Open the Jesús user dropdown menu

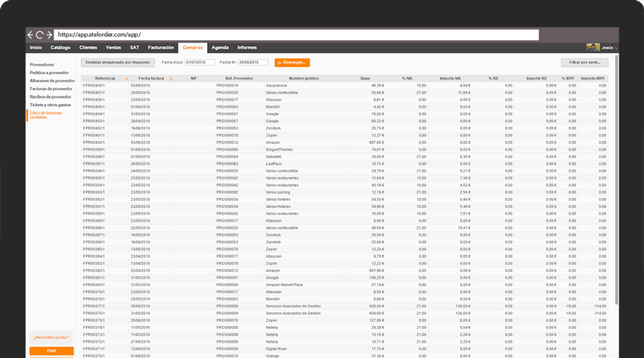[610, 47]
